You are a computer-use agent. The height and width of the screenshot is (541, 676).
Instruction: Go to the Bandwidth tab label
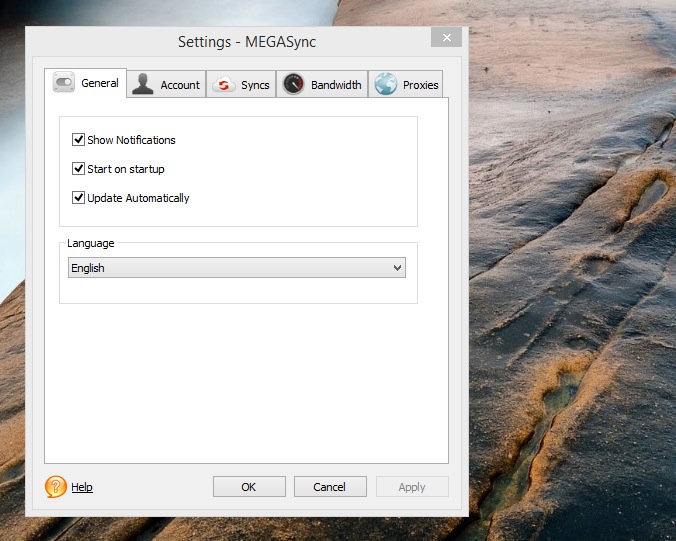pyautogui.click(x=336, y=85)
